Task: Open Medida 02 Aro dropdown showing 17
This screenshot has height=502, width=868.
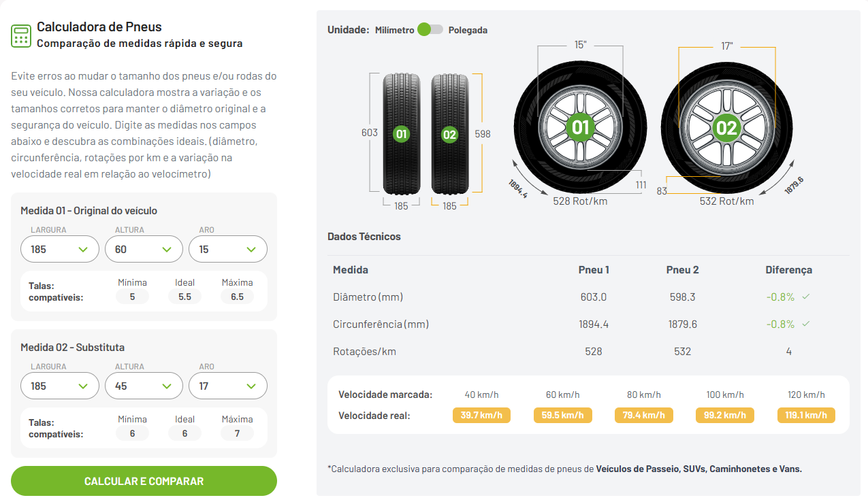Action: (227, 386)
